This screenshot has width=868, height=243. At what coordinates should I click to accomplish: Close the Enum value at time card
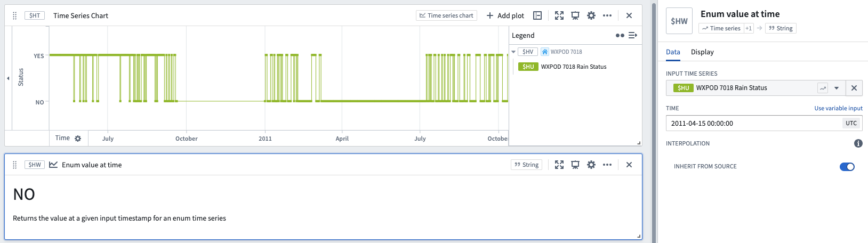(629, 165)
